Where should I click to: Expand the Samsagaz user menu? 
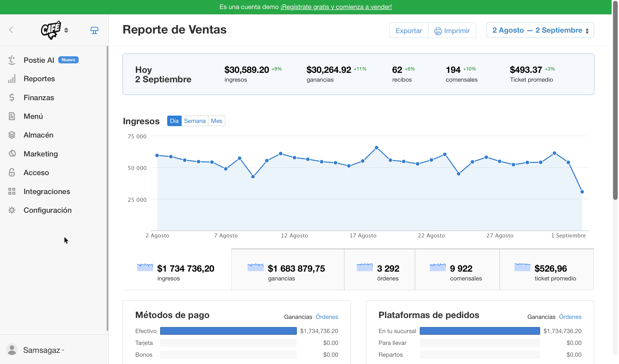44,350
